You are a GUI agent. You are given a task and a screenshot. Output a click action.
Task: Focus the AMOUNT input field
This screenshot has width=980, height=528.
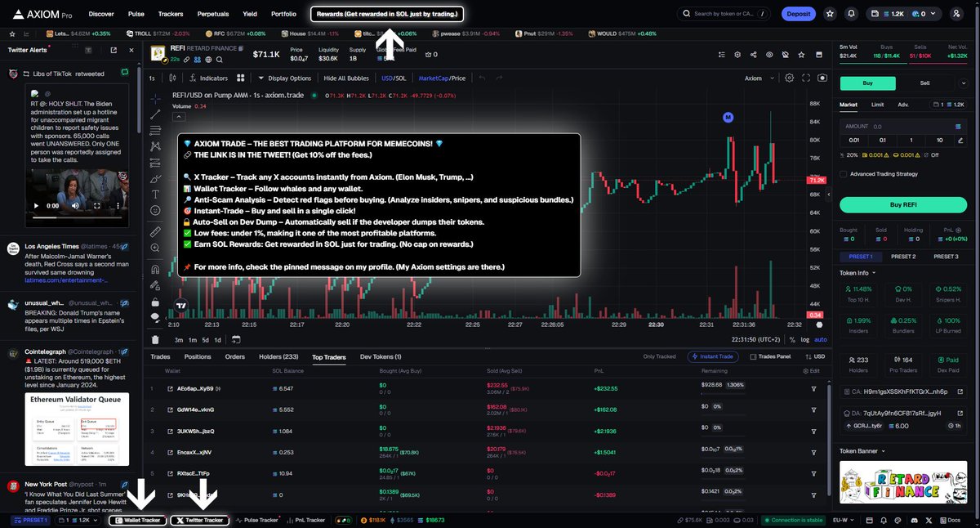[903, 127]
